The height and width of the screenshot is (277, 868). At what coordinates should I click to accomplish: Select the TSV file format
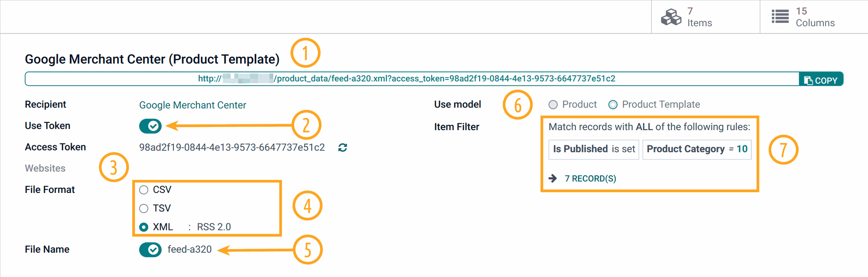click(144, 208)
